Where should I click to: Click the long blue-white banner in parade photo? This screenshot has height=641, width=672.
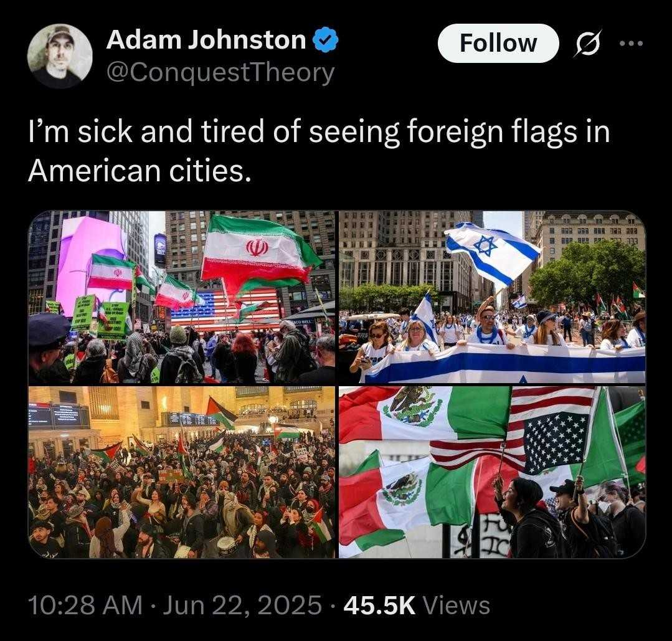click(x=505, y=363)
